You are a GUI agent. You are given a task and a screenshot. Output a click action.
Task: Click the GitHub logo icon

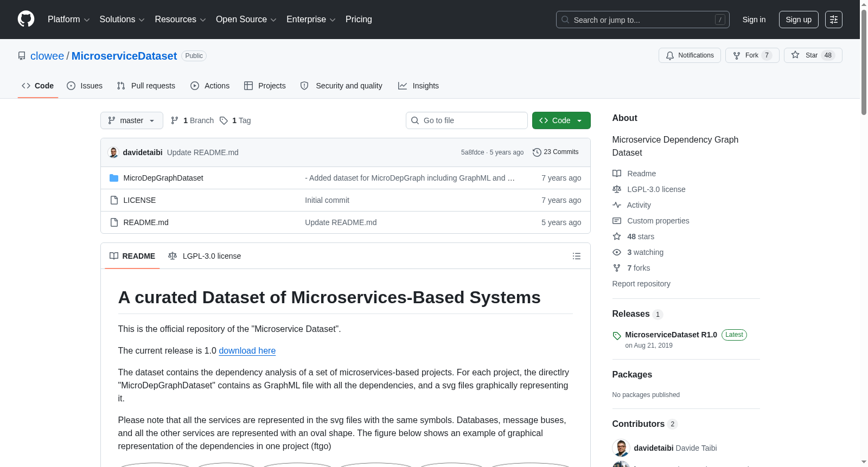coord(26,19)
